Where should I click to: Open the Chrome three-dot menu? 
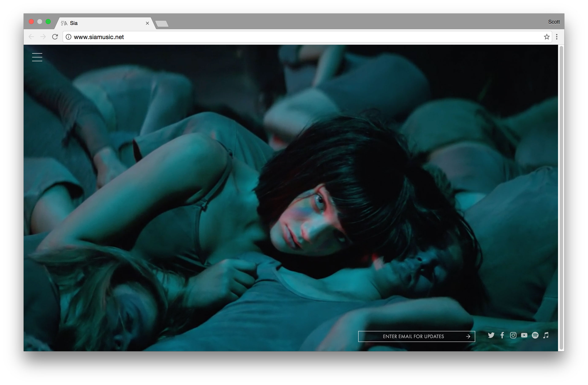pyautogui.click(x=557, y=37)
